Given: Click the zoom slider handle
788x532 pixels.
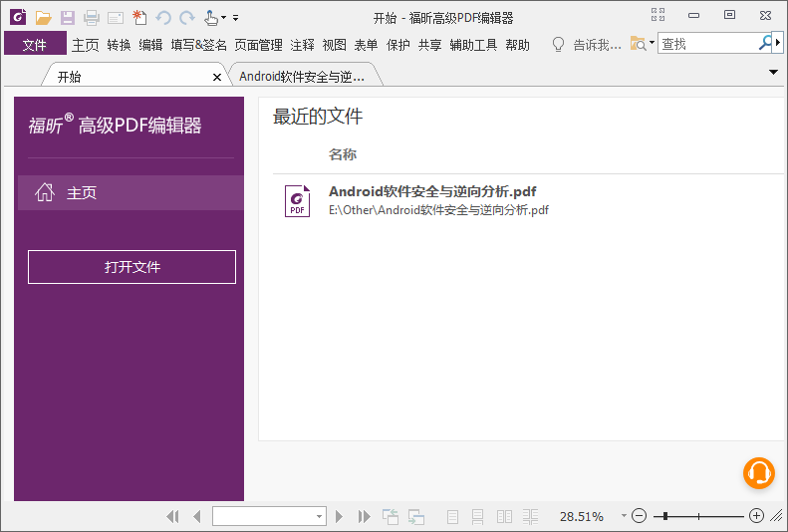Looking at the screenshot, I should [665, 516].
